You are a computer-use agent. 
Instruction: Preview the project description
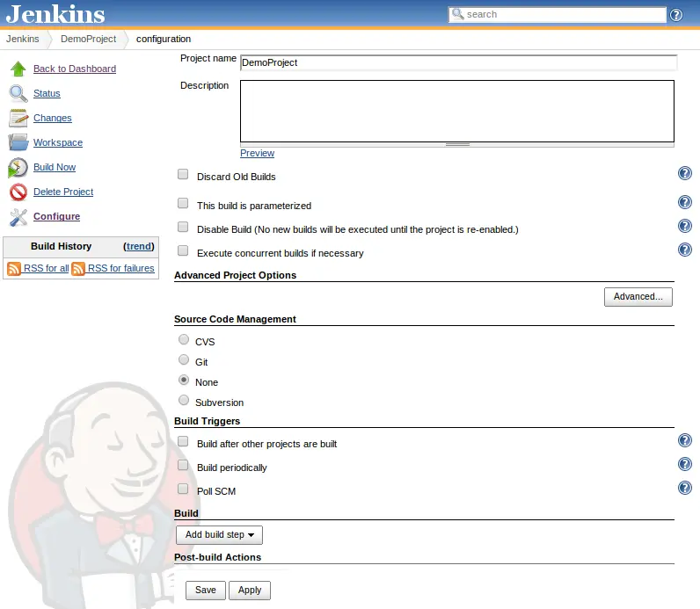pyautogui.click(x=257, y=153)
